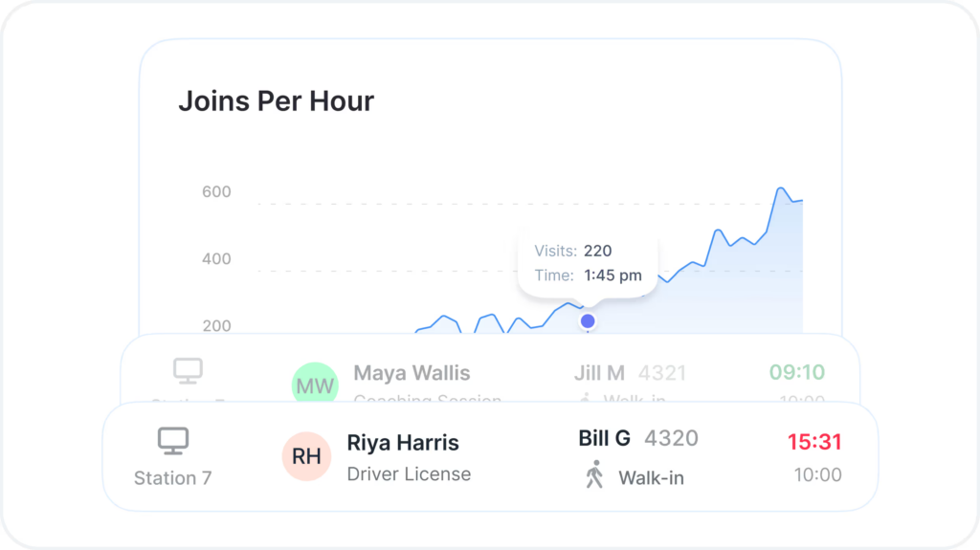
Task: Click the faded monitor icon above Station 7
Action: coord(188,370)
